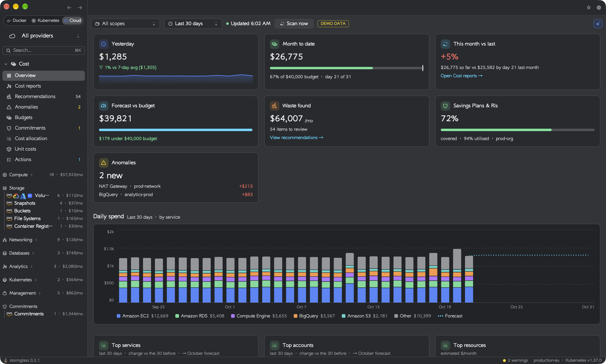Open the Buckets storage row
Viewport: 606px width, 364px height.
[44, 211]
